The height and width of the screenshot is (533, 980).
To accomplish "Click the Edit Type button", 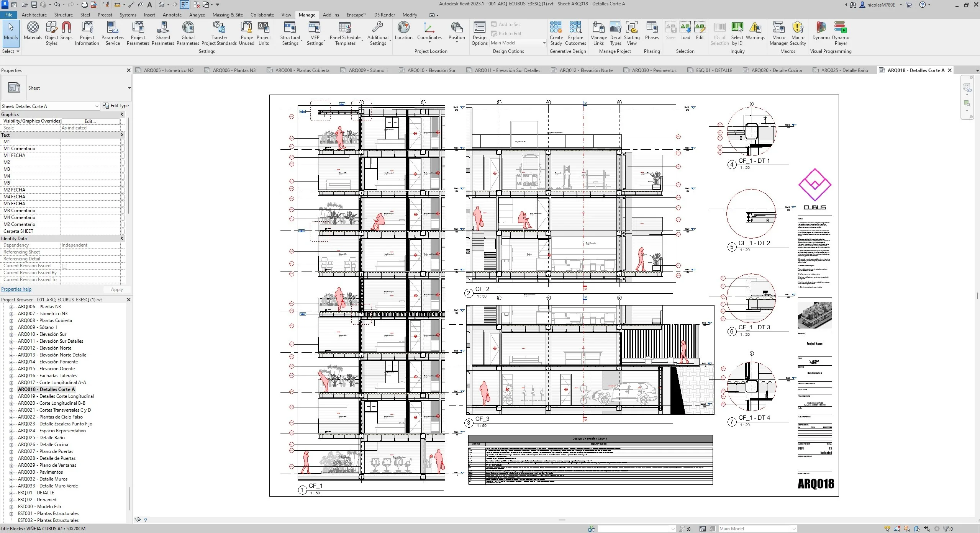I will click(116, 106).
